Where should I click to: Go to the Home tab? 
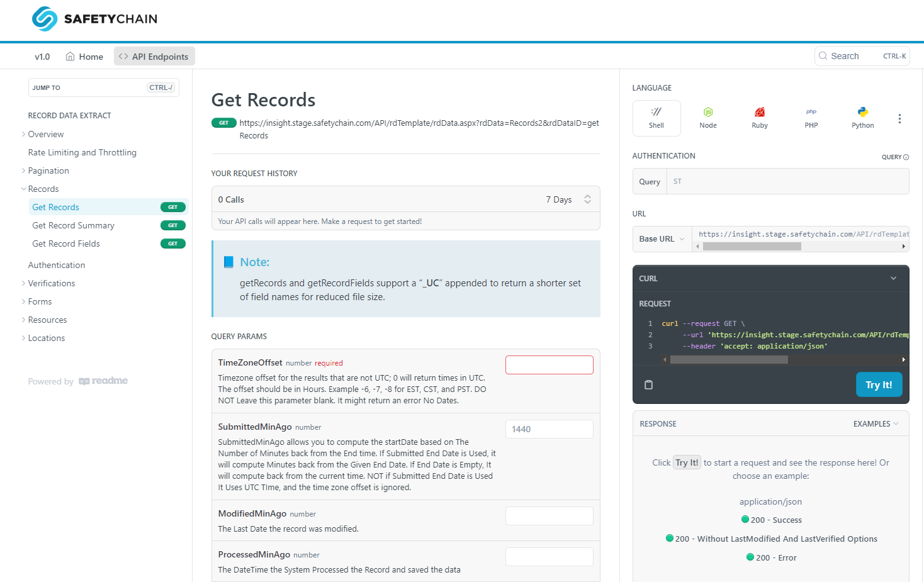[x=84, y=56]
